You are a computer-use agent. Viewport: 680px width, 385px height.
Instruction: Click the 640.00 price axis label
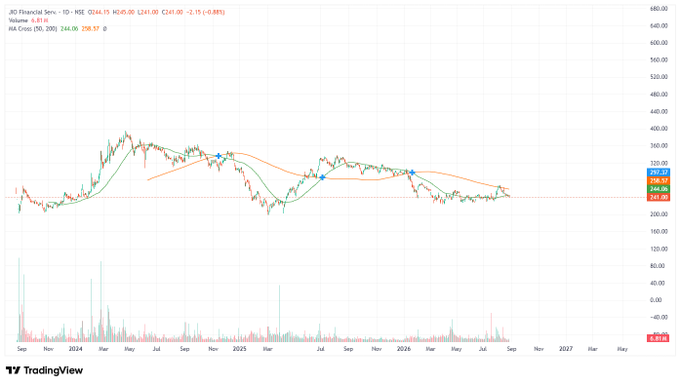659,26
